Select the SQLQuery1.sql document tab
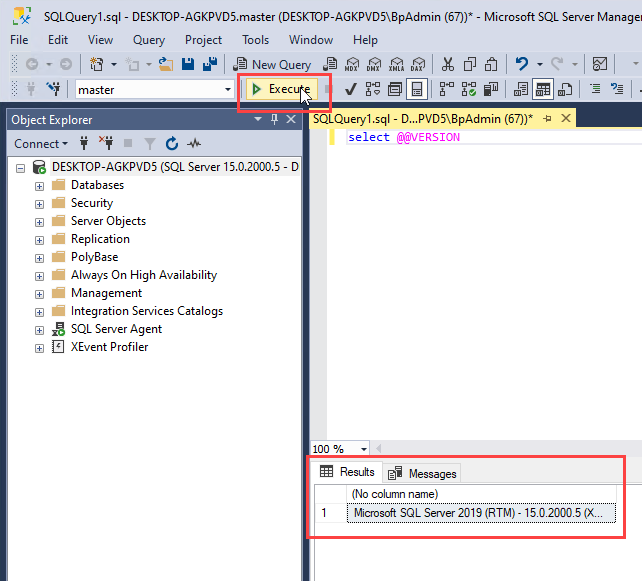The image size is (642, 581). coord(423,119)
